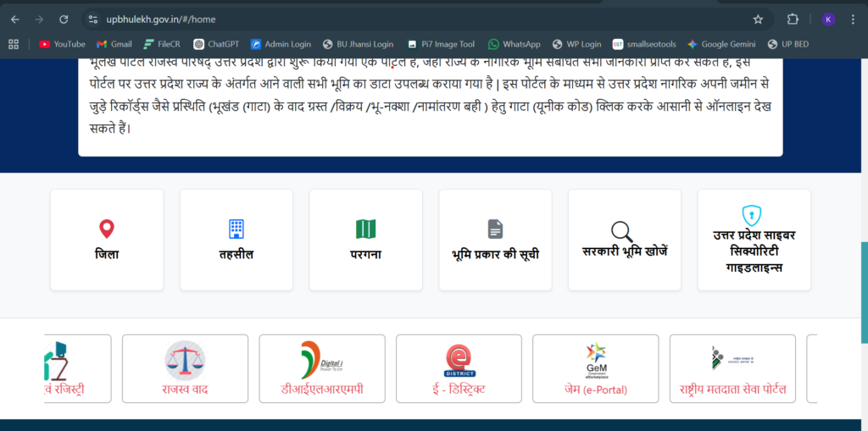Open the YouTube bookmark
868x431 pixels.
(x=62, y=44)
